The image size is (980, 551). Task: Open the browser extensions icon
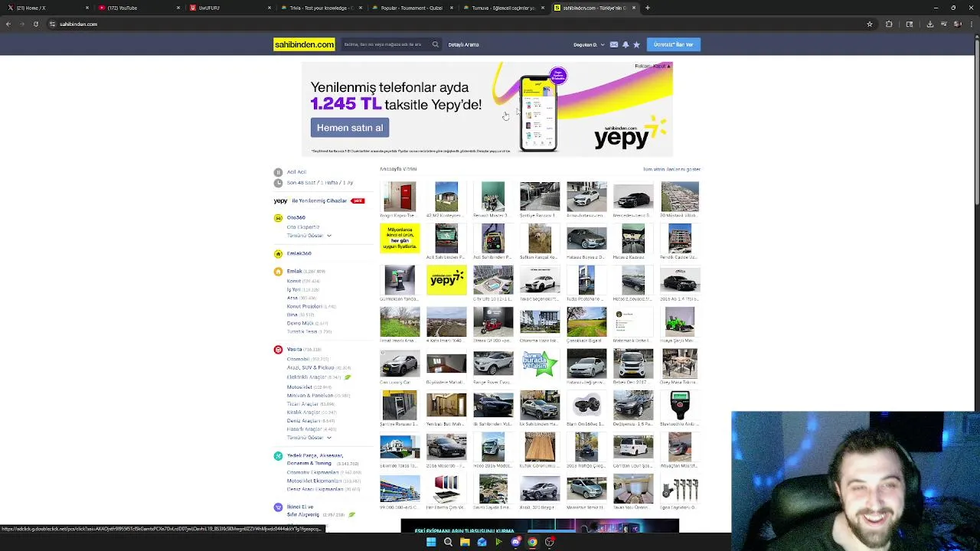click(889, 24)
